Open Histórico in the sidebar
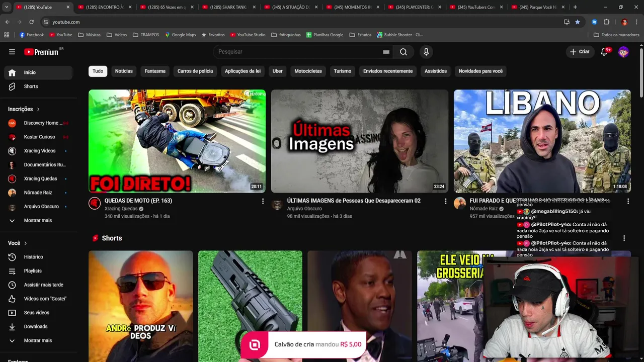644x362 pixels. pos(38,257)
